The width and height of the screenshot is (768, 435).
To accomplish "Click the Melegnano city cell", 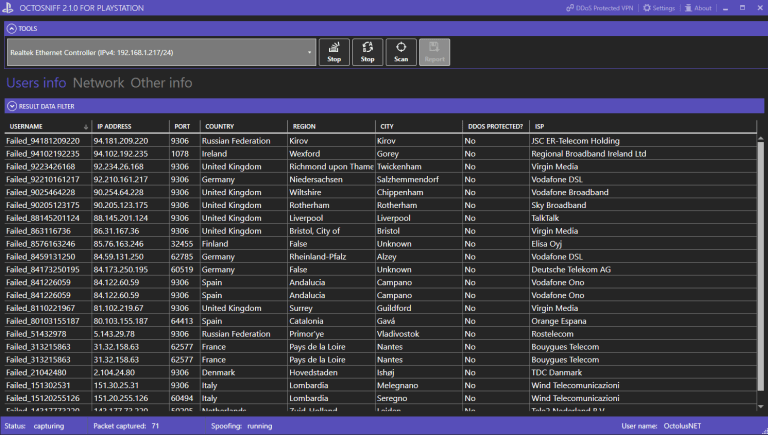I will [x=397, y=386].
